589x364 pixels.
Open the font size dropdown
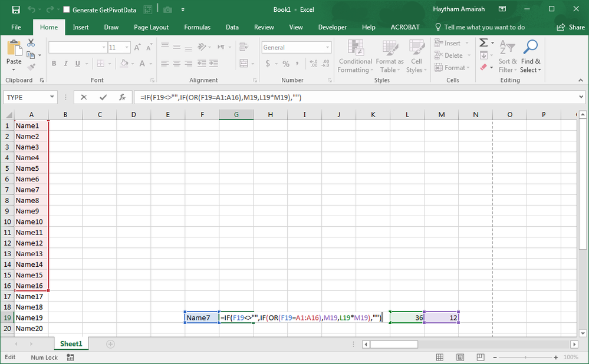[127, 47]
